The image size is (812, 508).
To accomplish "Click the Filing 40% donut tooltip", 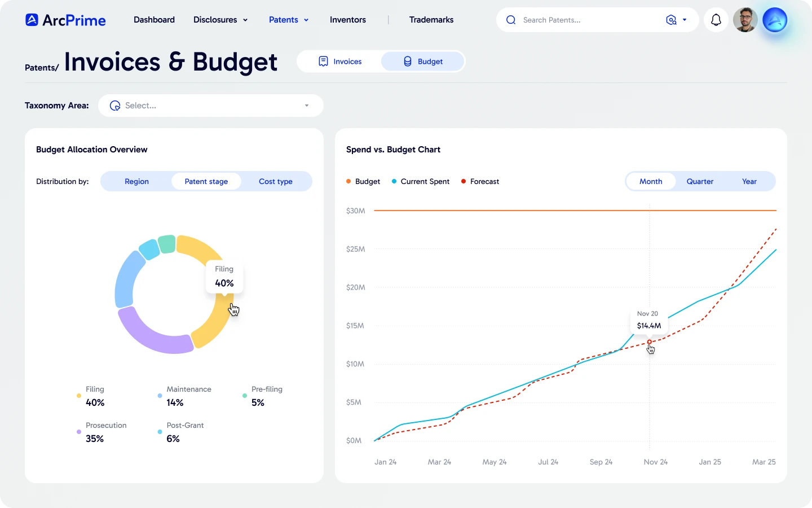I will (224, 277).
